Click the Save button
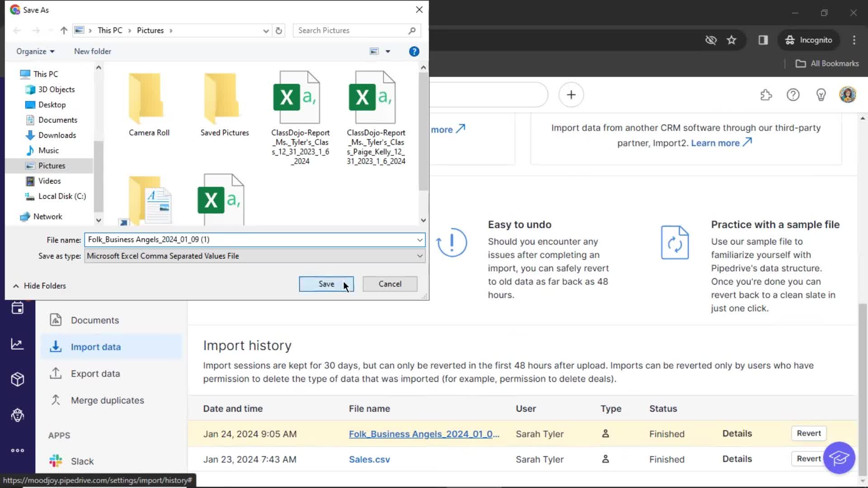Viewport: 868px width, 488px height. (x=326, y=284)
